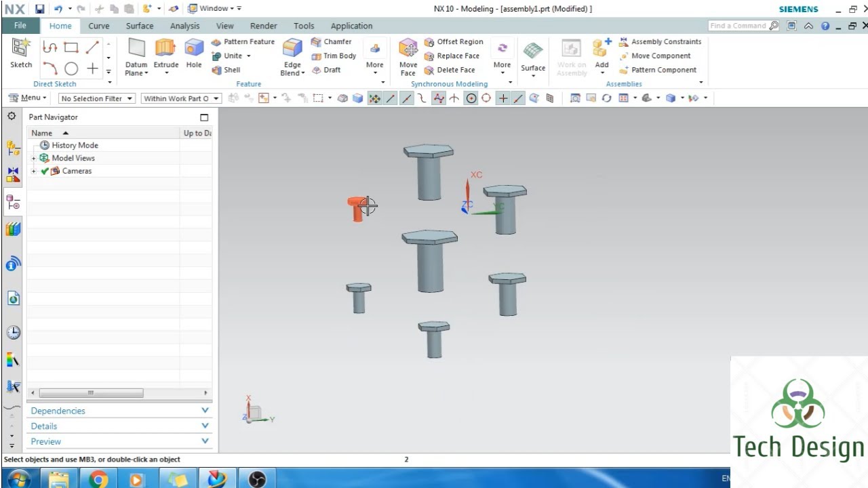
Task: Click the Draft feature tool
Action: point(326,70)
